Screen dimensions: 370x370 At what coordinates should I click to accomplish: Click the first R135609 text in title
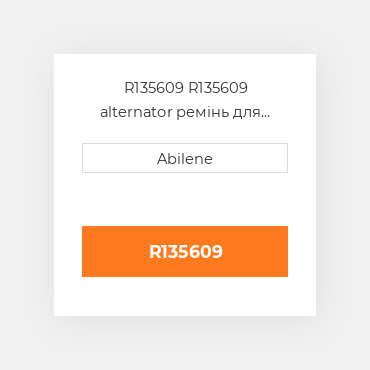click(154, 88)
